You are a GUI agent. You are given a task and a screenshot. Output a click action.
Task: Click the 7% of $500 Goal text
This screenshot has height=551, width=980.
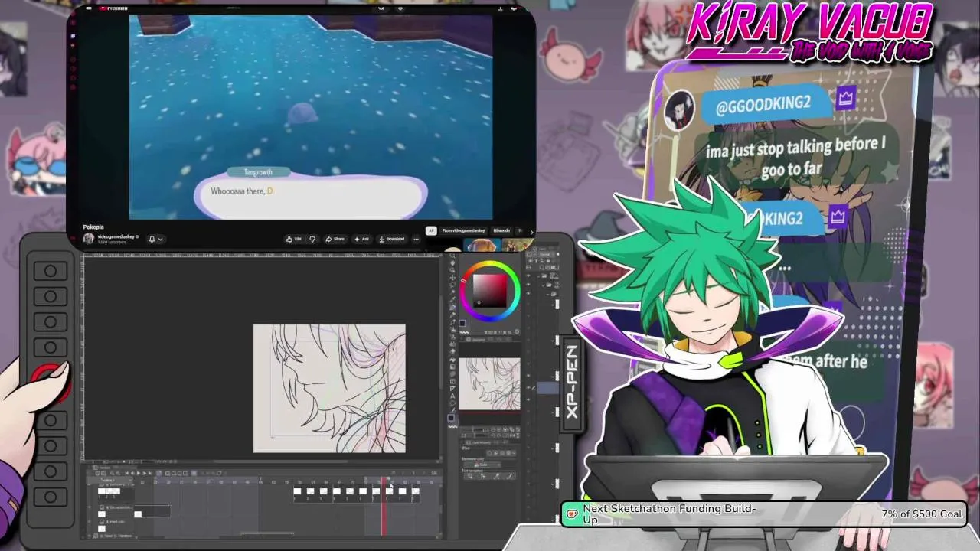coord(922,514)
